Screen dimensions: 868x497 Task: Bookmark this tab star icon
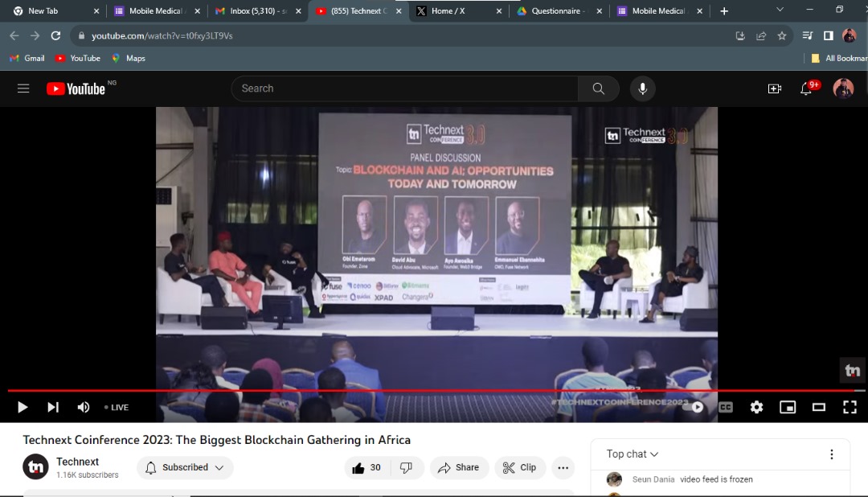(x=782, y=35)
